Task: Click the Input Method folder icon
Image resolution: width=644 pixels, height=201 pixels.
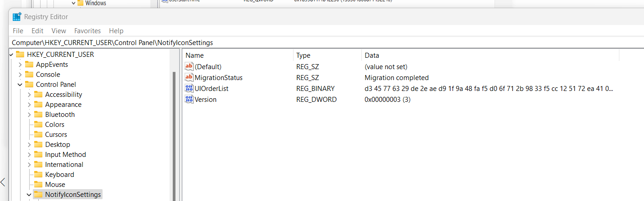Action: tap(38, 155)
